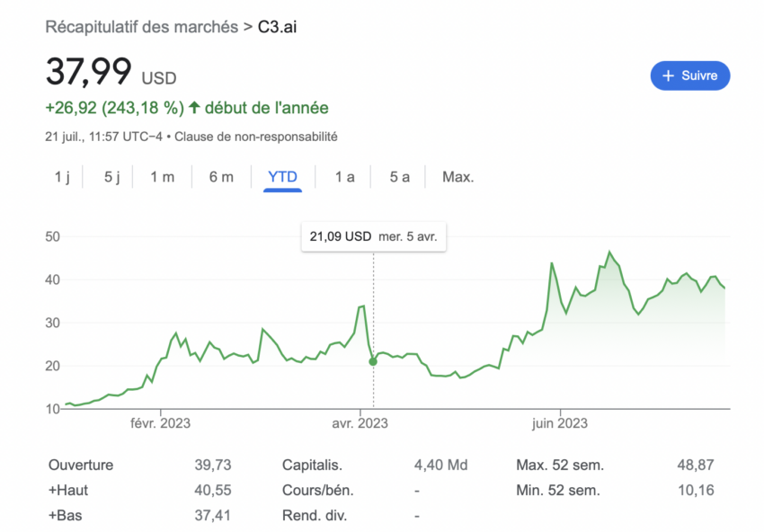The width and height of the screenshot is (764, 532).
Task: Click the green upward arrow icon
Action: [x=193, y=109]
